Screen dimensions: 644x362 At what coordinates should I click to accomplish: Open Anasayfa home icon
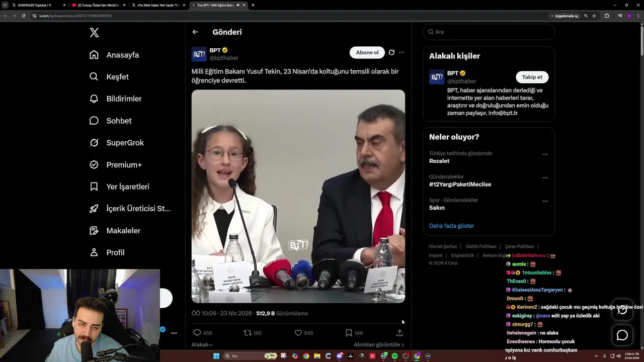[x=94, y=55]
